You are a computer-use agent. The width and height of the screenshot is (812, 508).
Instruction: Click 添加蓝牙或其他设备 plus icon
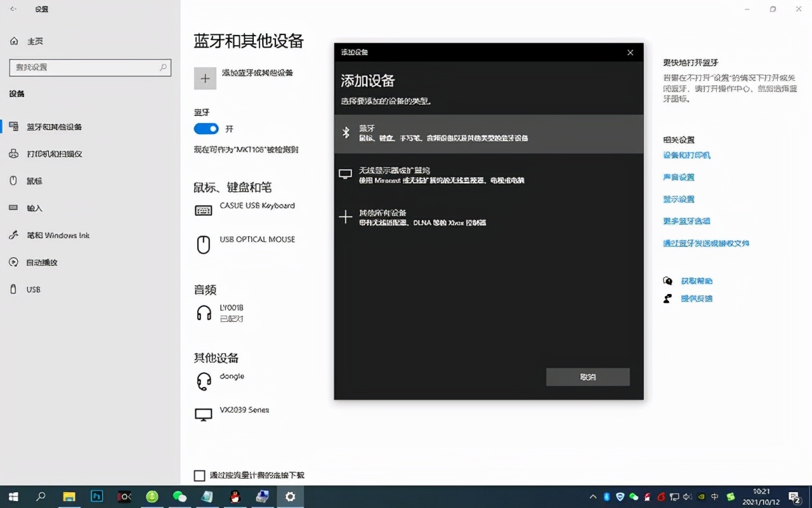pos(205,78)
